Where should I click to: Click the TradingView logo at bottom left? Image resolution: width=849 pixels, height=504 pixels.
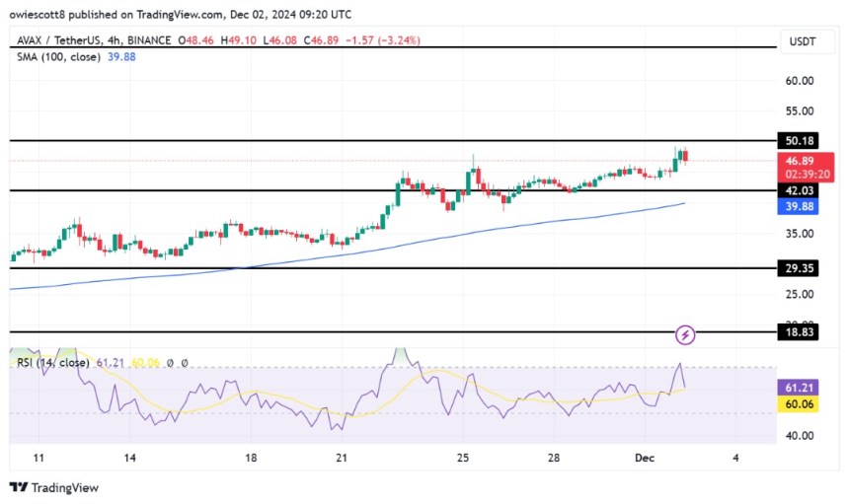54,487
